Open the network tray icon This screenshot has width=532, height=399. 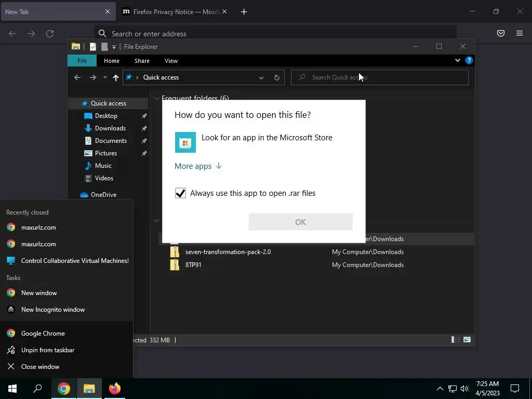click(x=453, y=389)
